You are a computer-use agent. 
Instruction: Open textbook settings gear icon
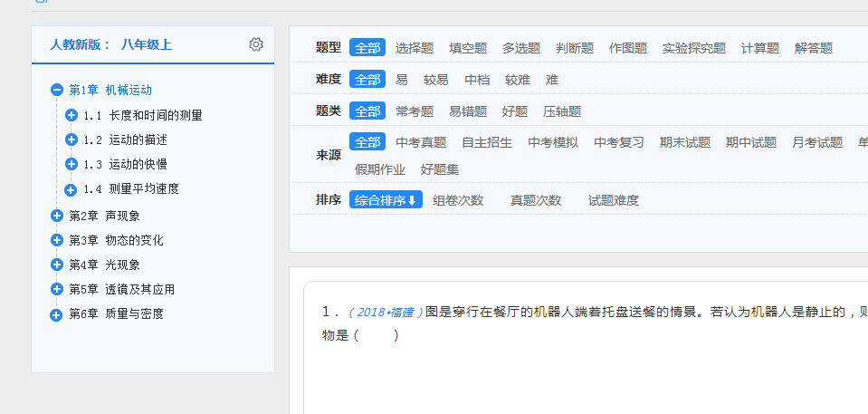[x=256, y=44]
